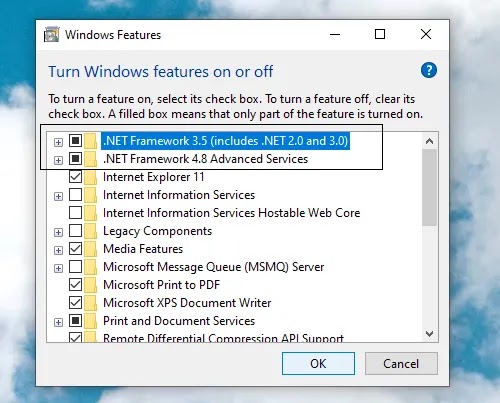The width and height of the screenshot is (500, 403).
Task: Enable the Internet Information Services checkbox
Action: pos(75,194)
